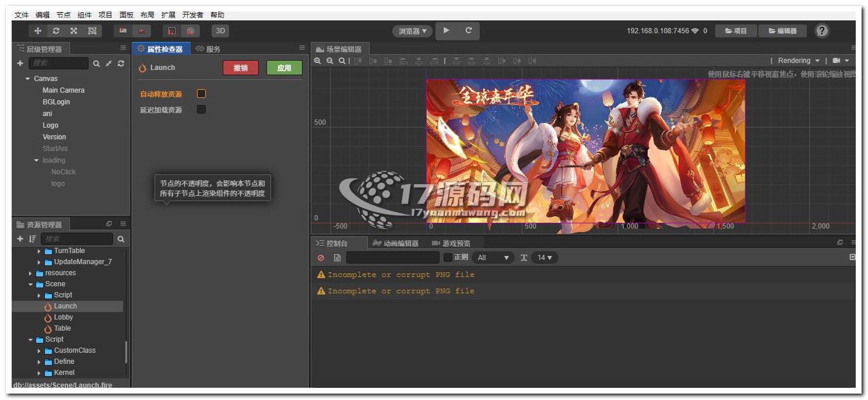The width and height of the screenshot is (868, 400).
Task: Toggle 3D view mode
Action: pyautogui.click(x=220, y=31)
